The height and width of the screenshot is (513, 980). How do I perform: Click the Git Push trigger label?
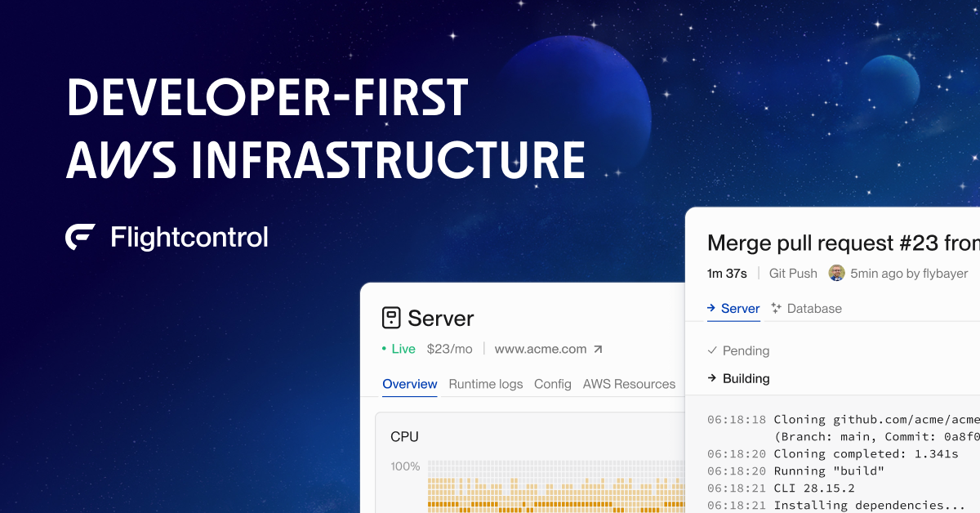click(x=793, y=273)
